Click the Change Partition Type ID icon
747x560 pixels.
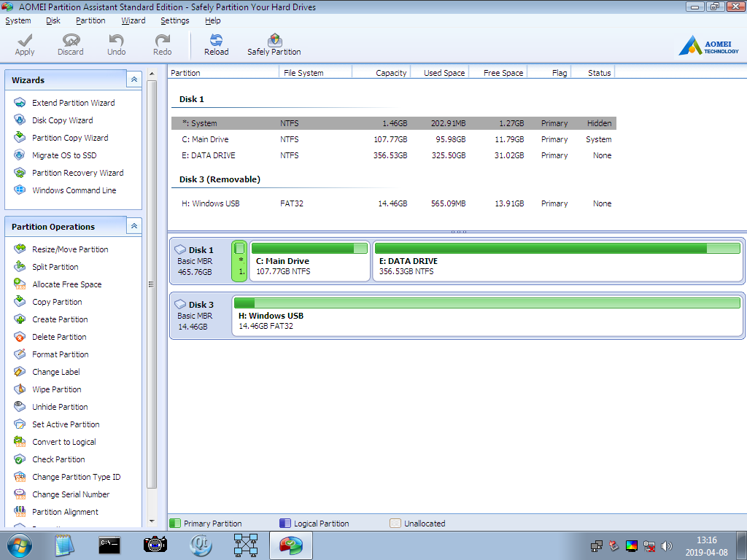coord(20,477)
